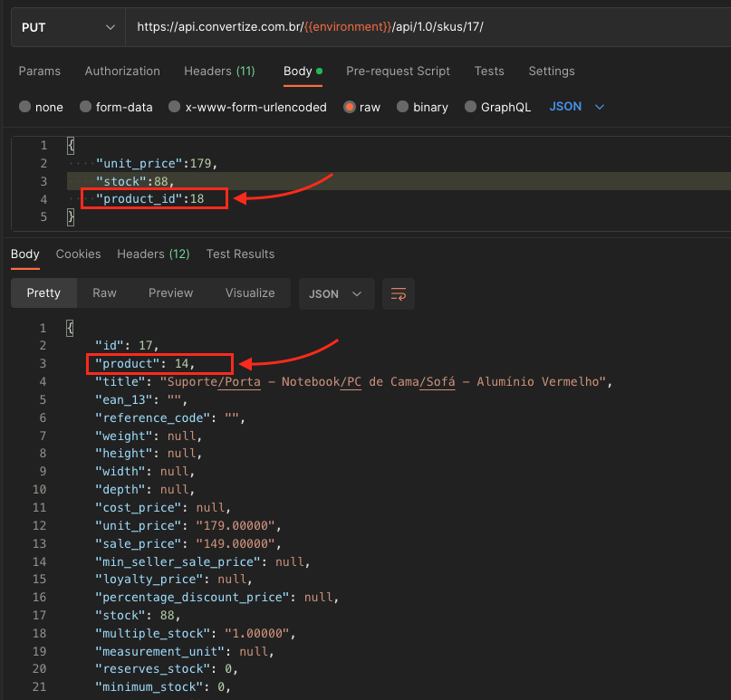
Task: Open the Settings tab
Action: (x=552, y=71)
